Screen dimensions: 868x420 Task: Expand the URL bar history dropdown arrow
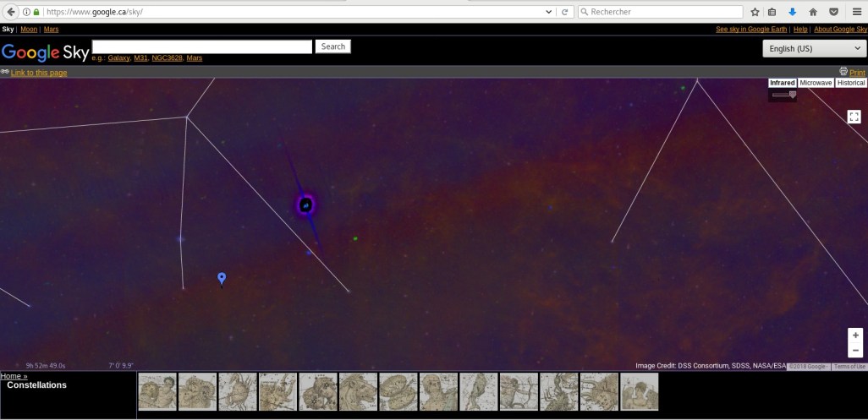coord(550,12)
